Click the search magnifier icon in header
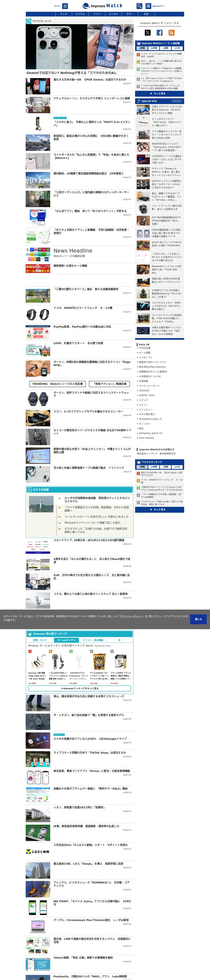The width and height of the screenshot is (210, 980). [139, 6]
